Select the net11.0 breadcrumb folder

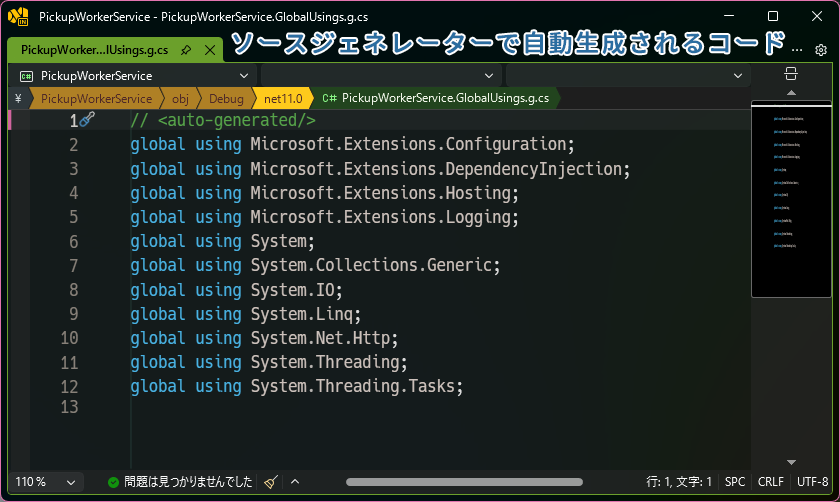[x=283, y=99]
